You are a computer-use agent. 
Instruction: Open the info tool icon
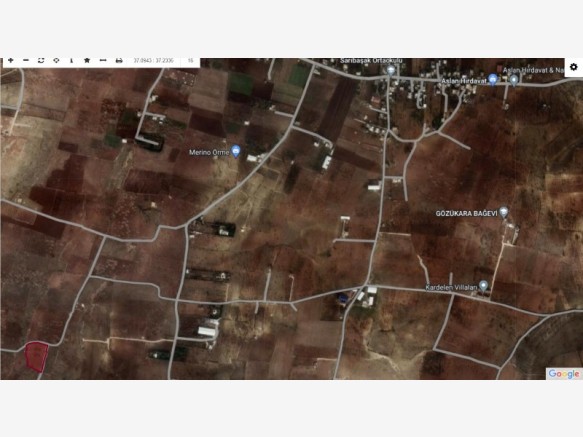tap(71, 60)
